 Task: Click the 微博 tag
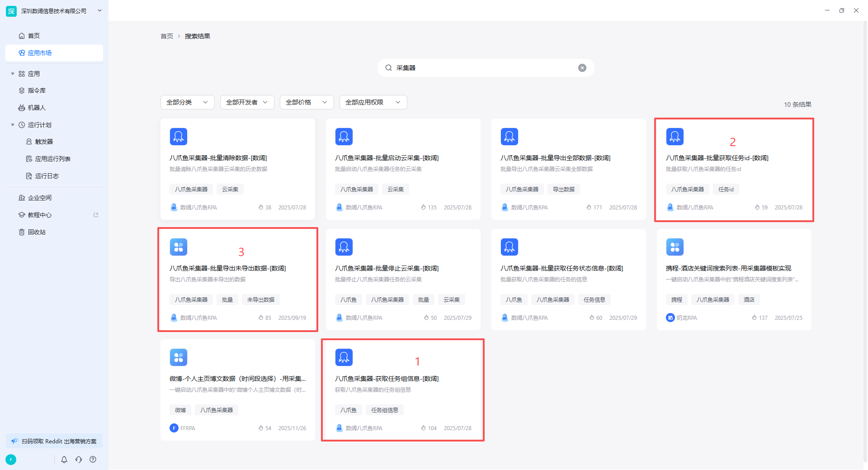point(180,410)
